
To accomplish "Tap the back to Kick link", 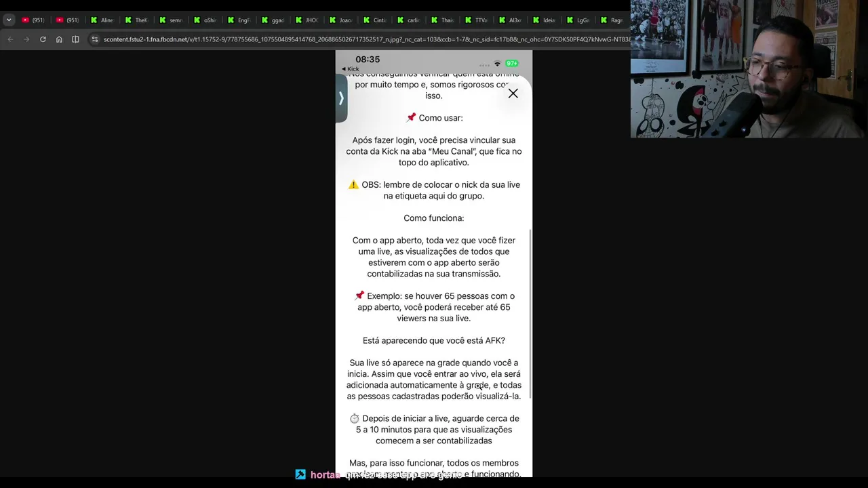I will [x=351, y=69].
